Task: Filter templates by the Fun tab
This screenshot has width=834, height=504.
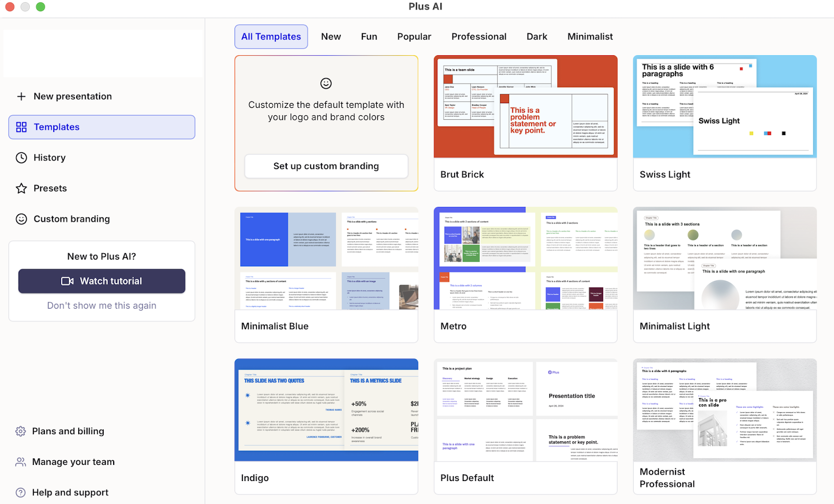Action: click(x=369, y=37)
